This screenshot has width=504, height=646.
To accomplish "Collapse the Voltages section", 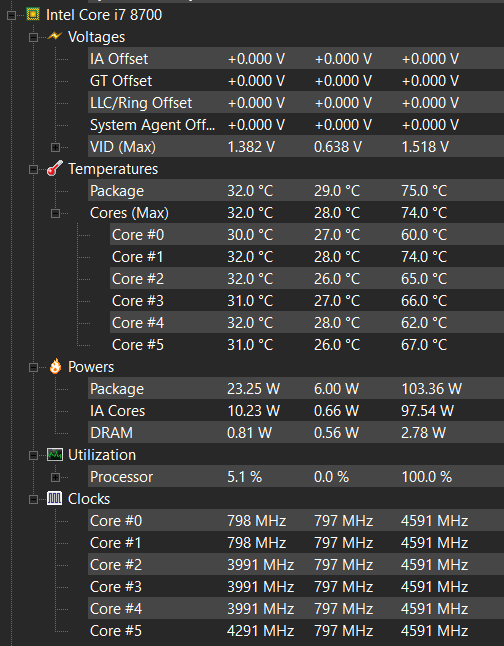I will tap(33, 37).
